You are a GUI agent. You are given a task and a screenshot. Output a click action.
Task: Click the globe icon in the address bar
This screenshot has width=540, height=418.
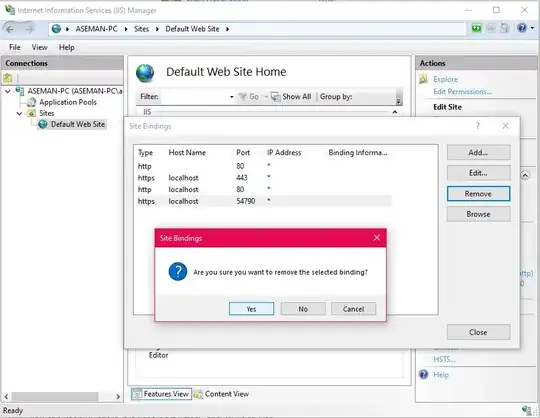(x=56, y=29)
